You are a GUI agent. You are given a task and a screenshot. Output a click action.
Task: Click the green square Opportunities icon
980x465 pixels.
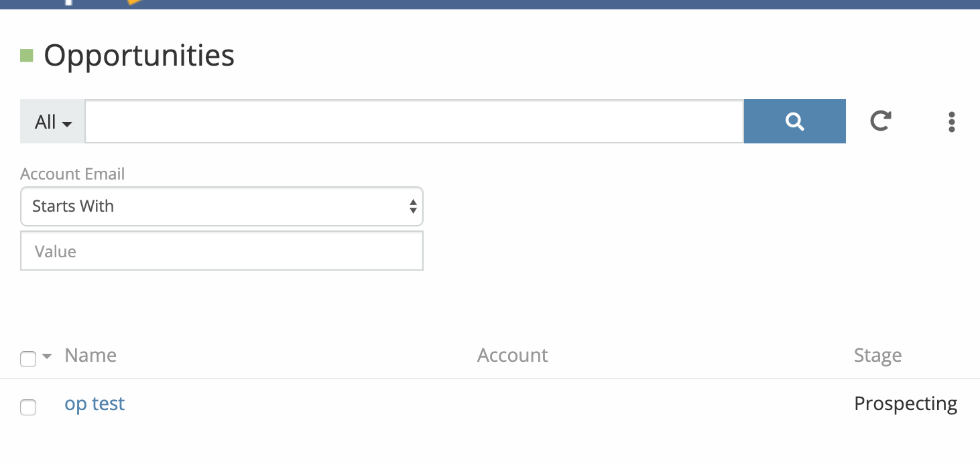pos(27,56)
